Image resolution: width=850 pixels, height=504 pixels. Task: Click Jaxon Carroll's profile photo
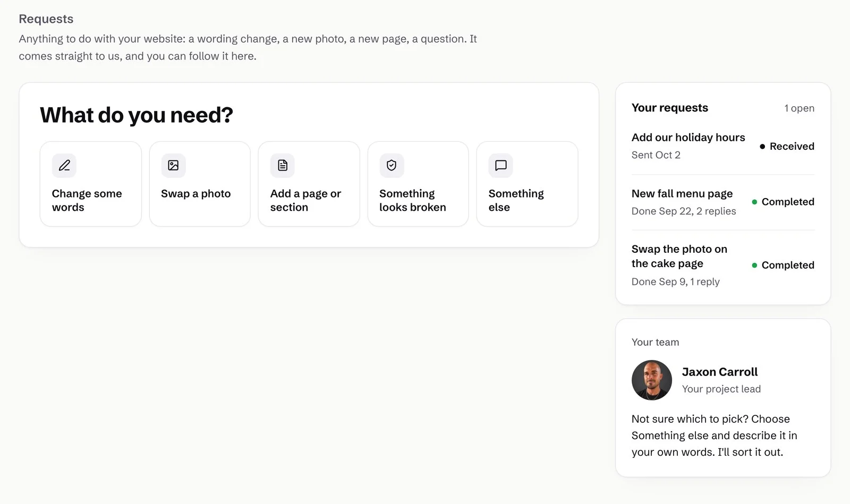[652, 380]
